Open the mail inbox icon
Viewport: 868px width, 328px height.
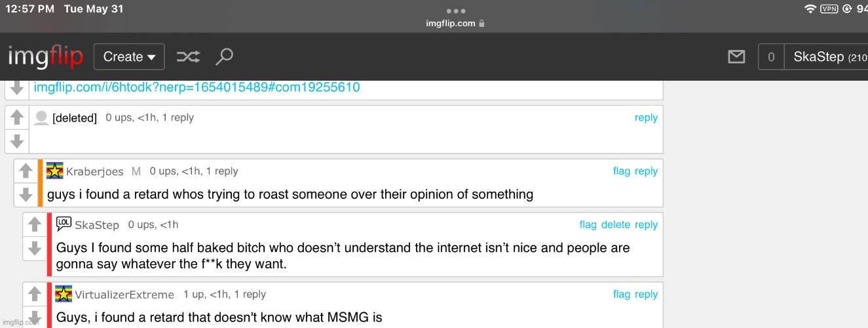pos(736,57)
